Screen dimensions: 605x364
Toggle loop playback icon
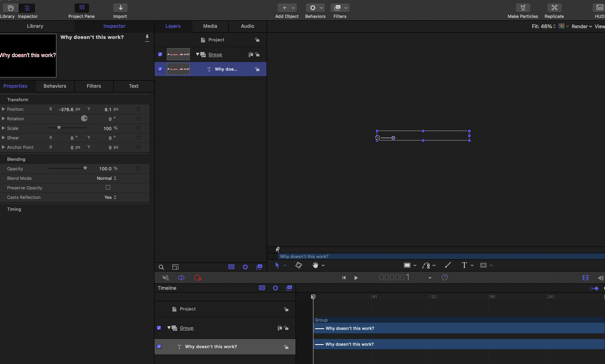click(x=181, y=278)
